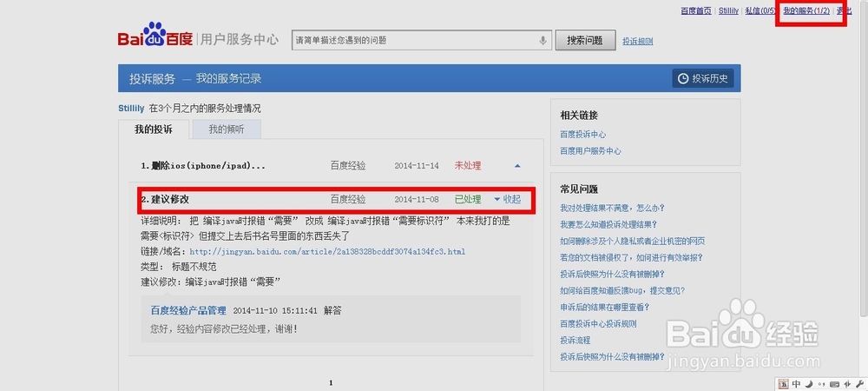Open FAQ 若您的文档被侵权了
This screenshot has height=391, width=868.
click(x=631, y=257)
